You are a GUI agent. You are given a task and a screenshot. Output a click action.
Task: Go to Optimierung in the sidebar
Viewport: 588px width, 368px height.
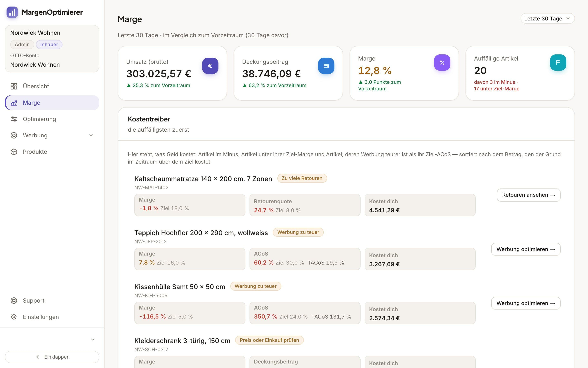pos(52,119)
